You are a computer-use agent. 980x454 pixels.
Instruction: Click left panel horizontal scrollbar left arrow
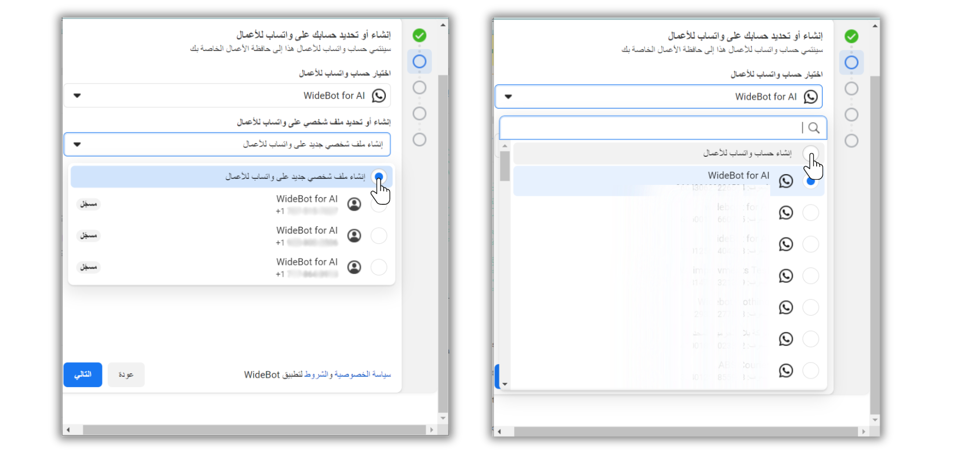tap(68, 430)
